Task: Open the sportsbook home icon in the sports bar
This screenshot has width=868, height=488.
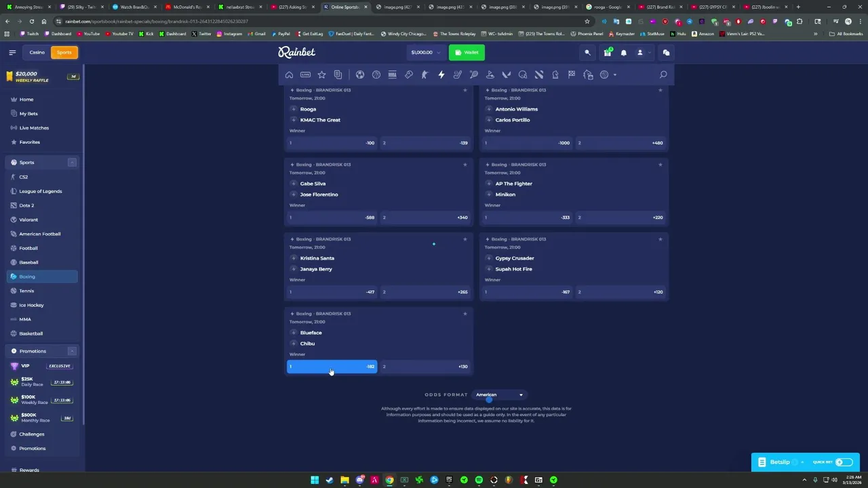Action: pos(289,75)
